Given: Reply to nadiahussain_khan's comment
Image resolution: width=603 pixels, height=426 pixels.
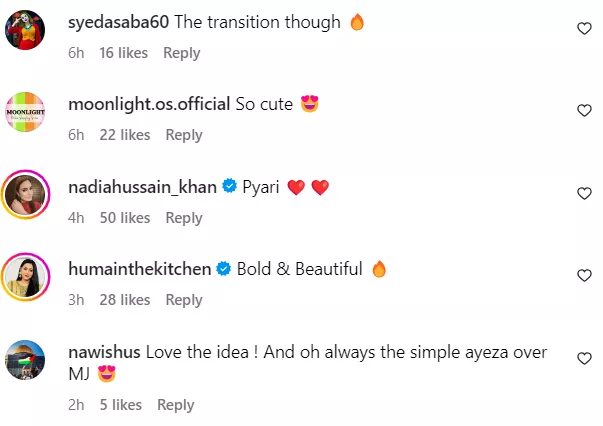Looking at the screenshot, I should coord(184,218).
